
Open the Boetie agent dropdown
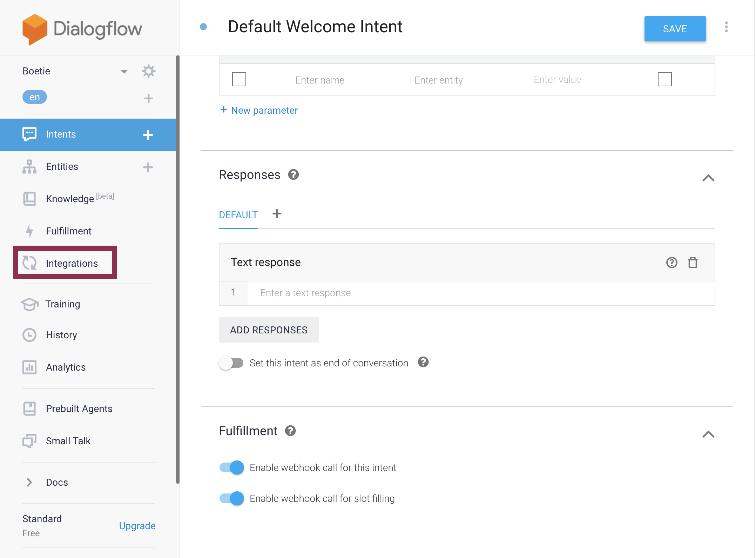pos(123,72)
